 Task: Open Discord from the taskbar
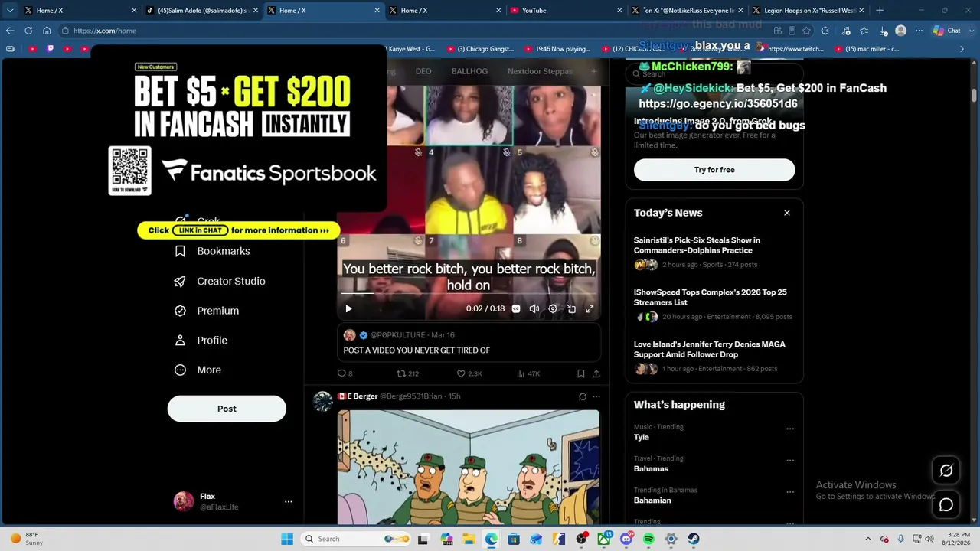pyautogui.click(x=626, y=539)
